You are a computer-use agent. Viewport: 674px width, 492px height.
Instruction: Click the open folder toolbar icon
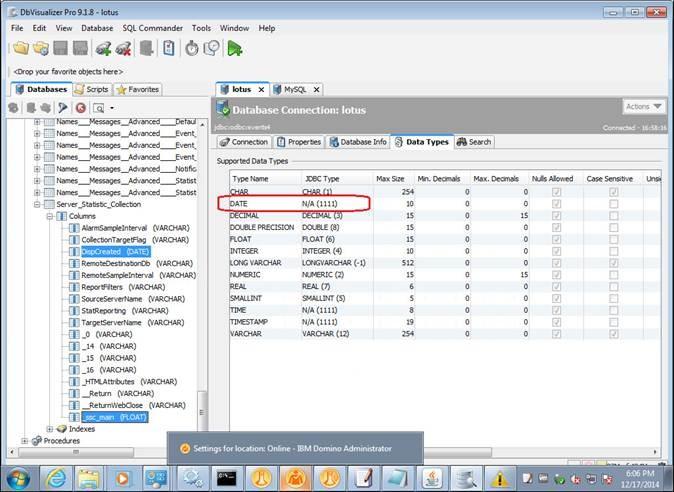click(x=20, y=48)
